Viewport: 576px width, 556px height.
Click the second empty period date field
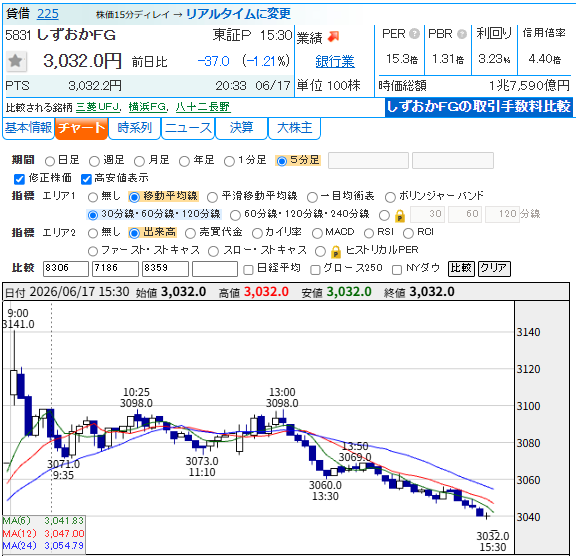(453, 161)
